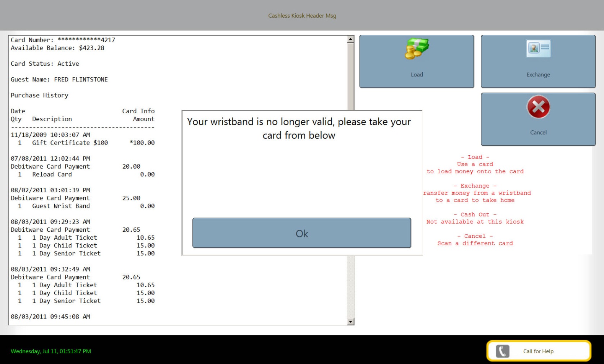The image size is (604, 364).
Task: Click the 'to load money onto the card' text
Action: click(475, 171)
